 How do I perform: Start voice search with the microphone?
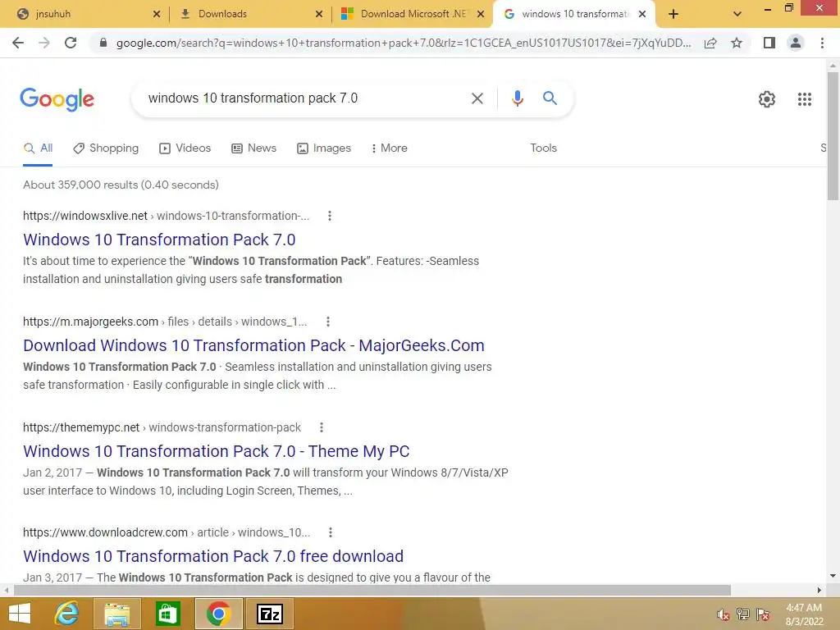tap(517, 98)
